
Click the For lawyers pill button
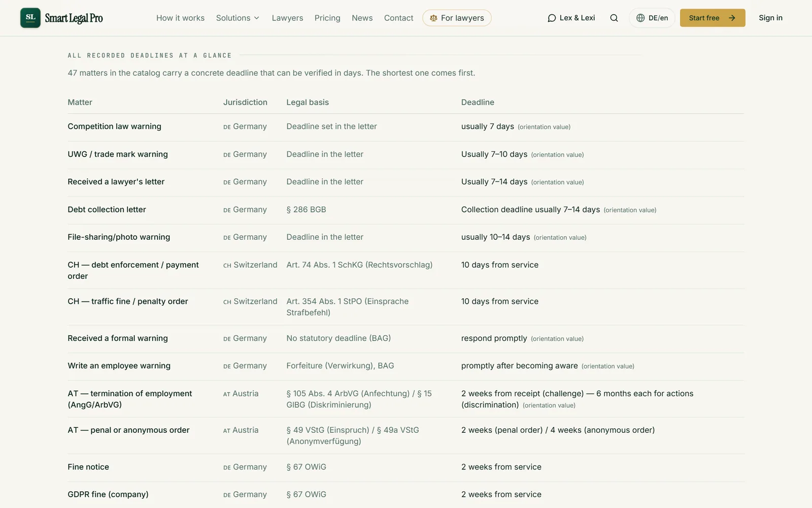click(457, 18)
